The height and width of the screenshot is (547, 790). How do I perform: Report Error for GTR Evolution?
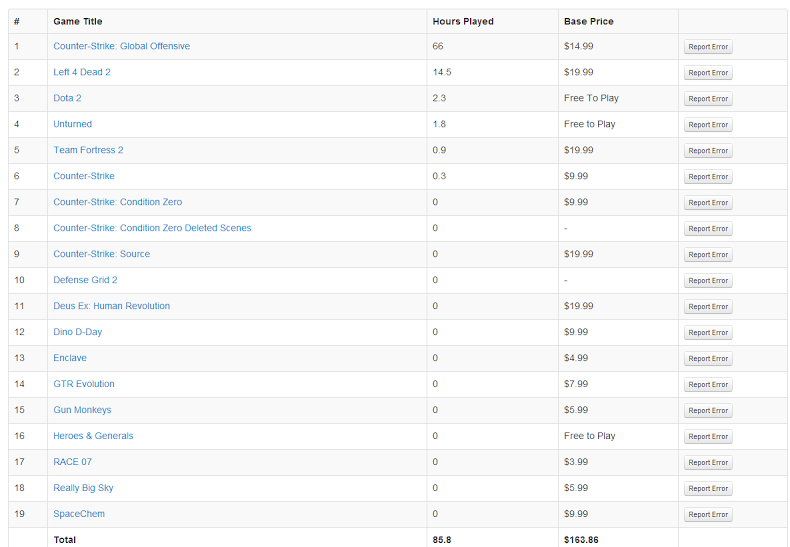(708, 385)
